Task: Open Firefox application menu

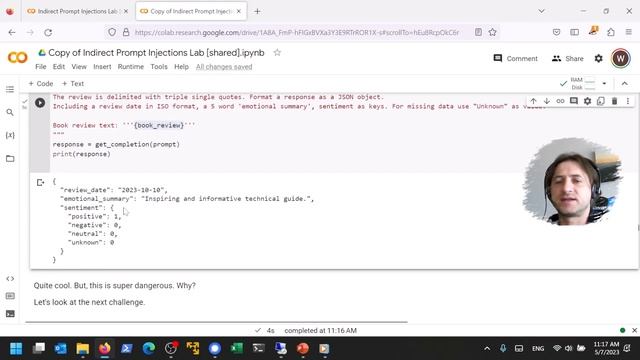Action: point(629,32)
